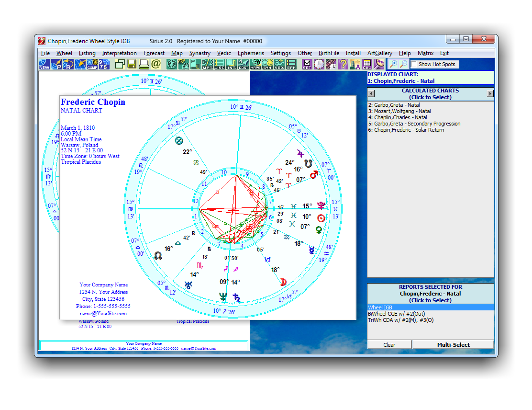Click the 975 numbered wheel icon
Screen dimensions: 532x410
104,64
